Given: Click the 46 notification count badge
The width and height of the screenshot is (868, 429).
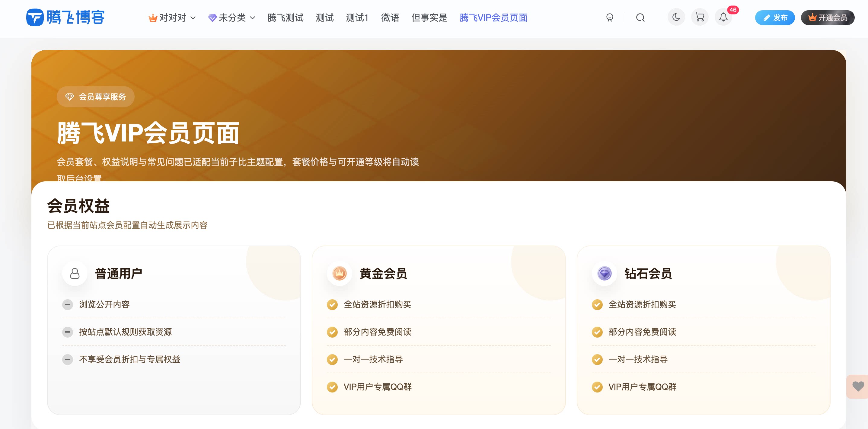Looking at the screenshot, I should 732,10.
